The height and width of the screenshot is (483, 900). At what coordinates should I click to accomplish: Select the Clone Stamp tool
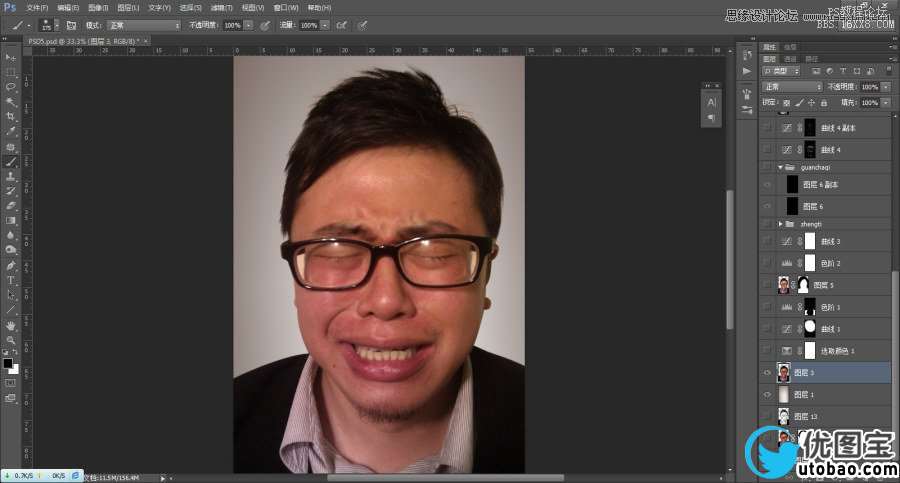pos(10,177)
